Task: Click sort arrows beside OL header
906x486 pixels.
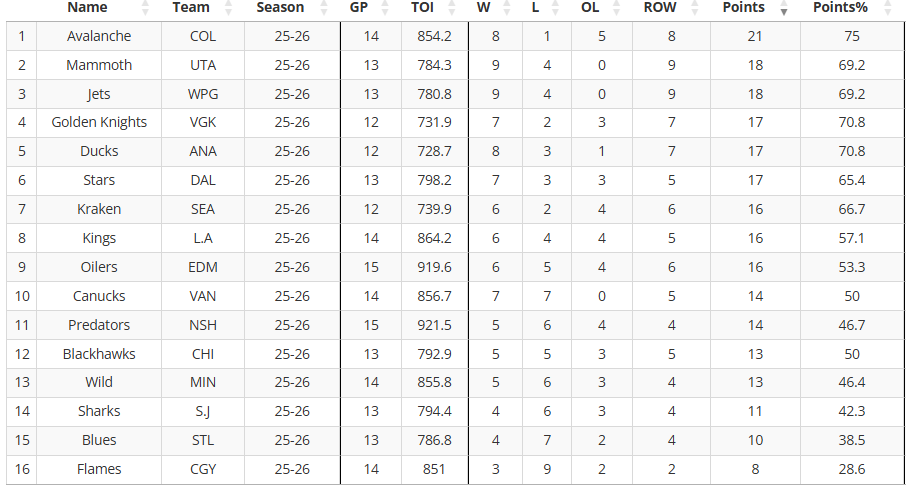Action: click(616, 8)
